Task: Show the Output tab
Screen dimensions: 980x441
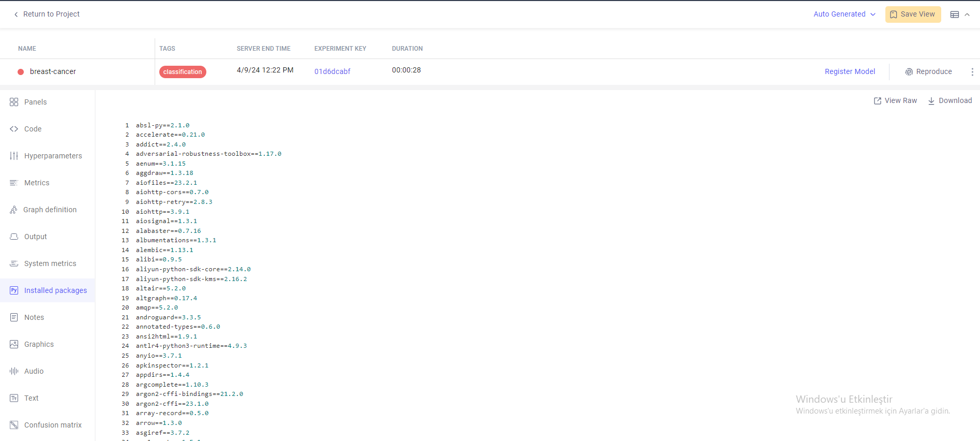Action: click(48, 237)
